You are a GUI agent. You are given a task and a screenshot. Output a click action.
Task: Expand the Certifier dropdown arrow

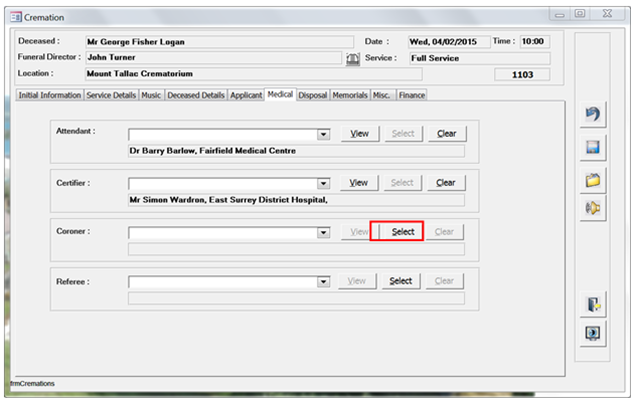click(323, 184)
